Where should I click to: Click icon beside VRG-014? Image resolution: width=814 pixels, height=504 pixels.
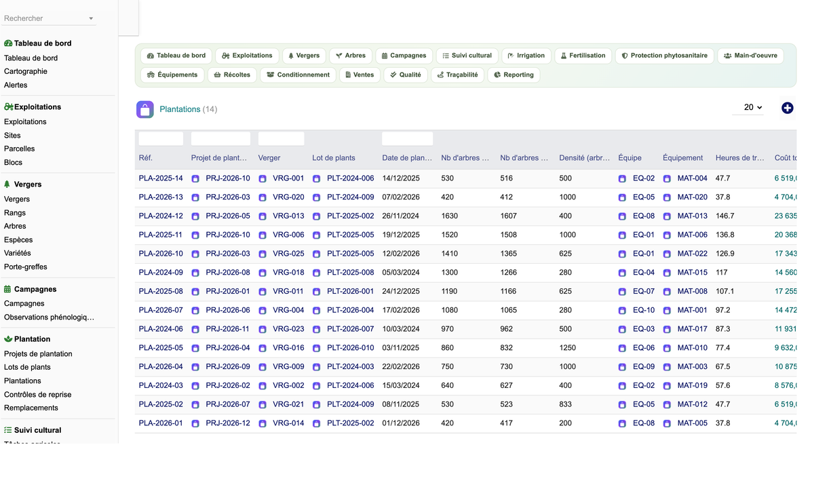[263, 423]
